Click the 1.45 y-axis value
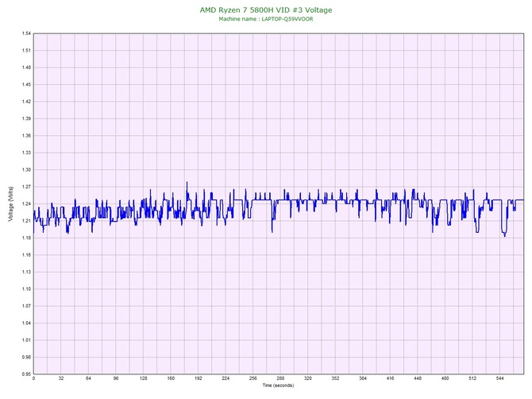The image size is (532, 399). click(26, 84)
